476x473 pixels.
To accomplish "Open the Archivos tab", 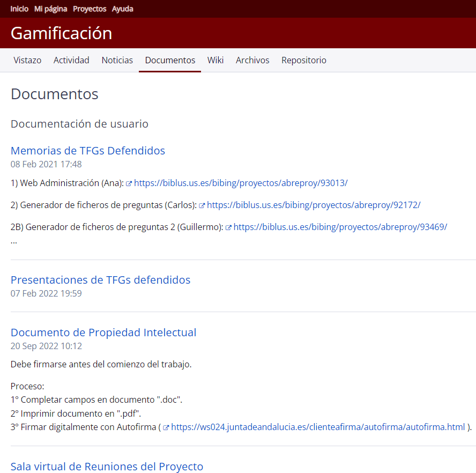I will (252, 60).
